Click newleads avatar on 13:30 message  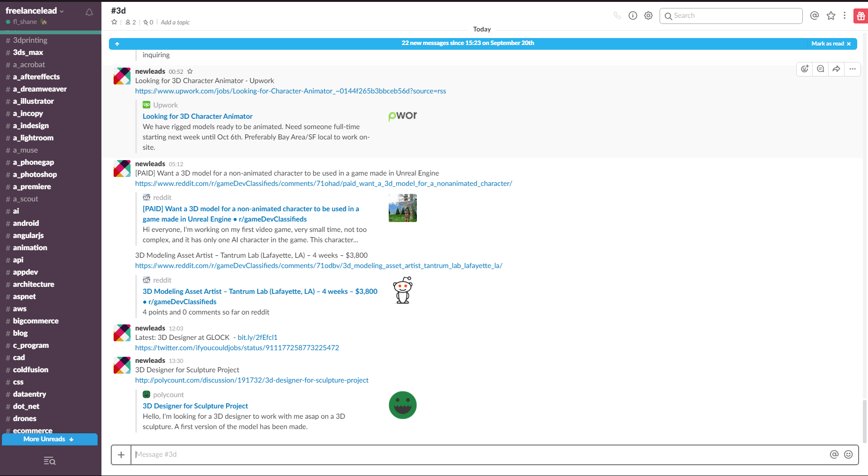coord(122,365)
